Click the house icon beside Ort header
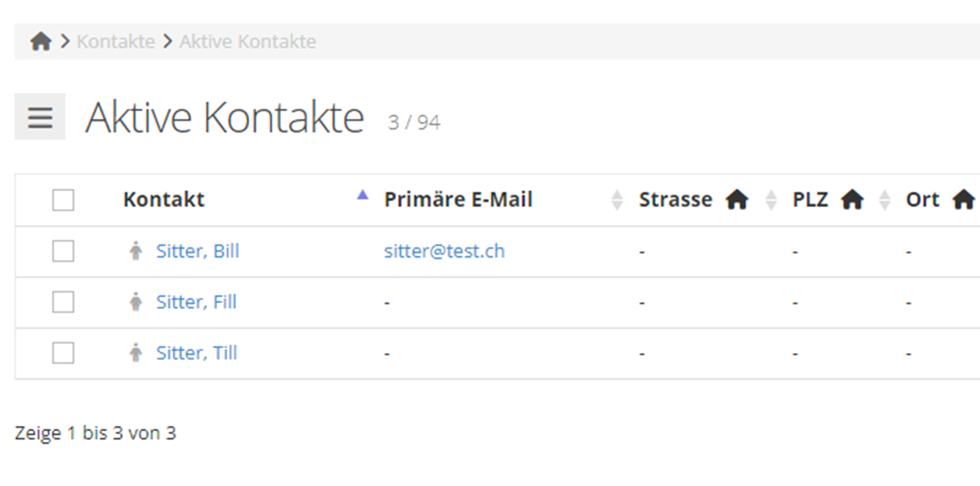This screenshot has width=980, height=486. click(x=963, y=199)
